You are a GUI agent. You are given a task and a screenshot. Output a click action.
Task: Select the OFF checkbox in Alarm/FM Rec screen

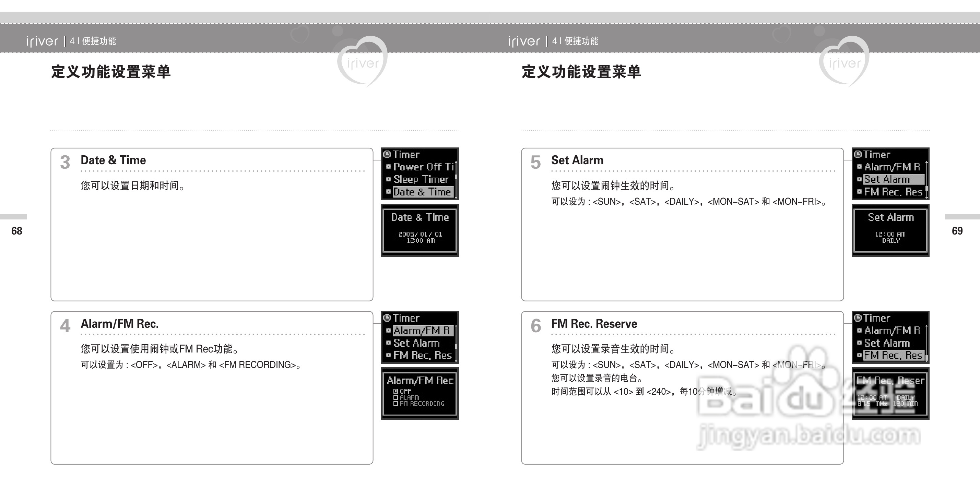395,391
